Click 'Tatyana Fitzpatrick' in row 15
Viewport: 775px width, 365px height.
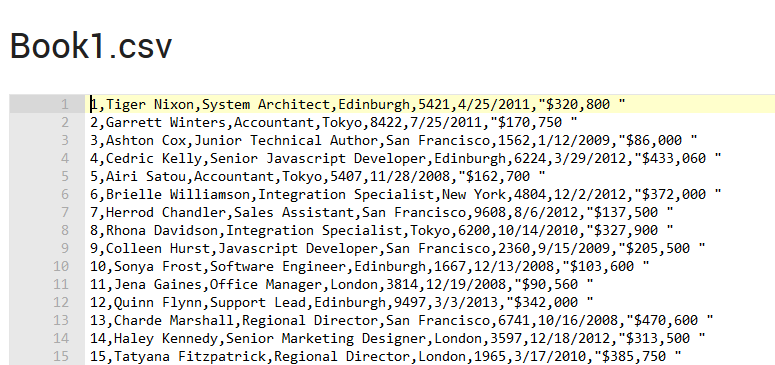point(190,357)
